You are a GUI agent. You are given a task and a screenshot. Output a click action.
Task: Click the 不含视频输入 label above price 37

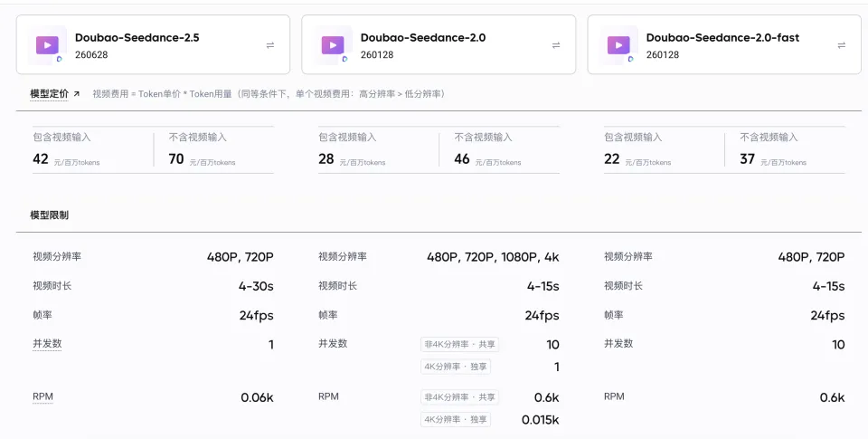(769, 137)
